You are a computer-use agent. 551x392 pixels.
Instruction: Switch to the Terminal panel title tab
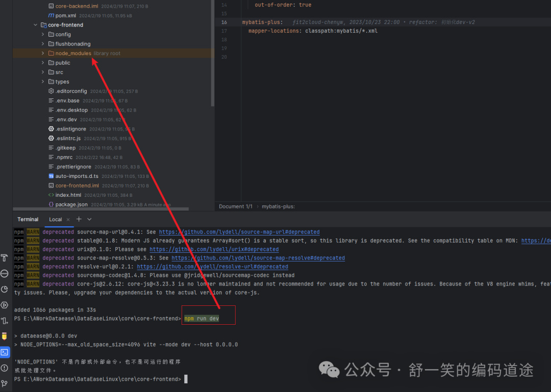tap(28, 219)
